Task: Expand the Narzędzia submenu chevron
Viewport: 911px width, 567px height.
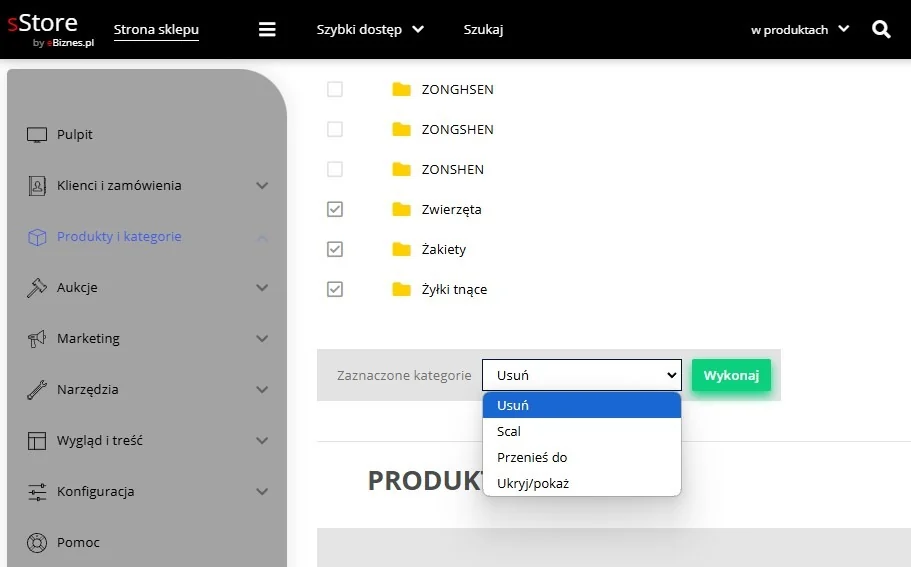Action: 262,390
